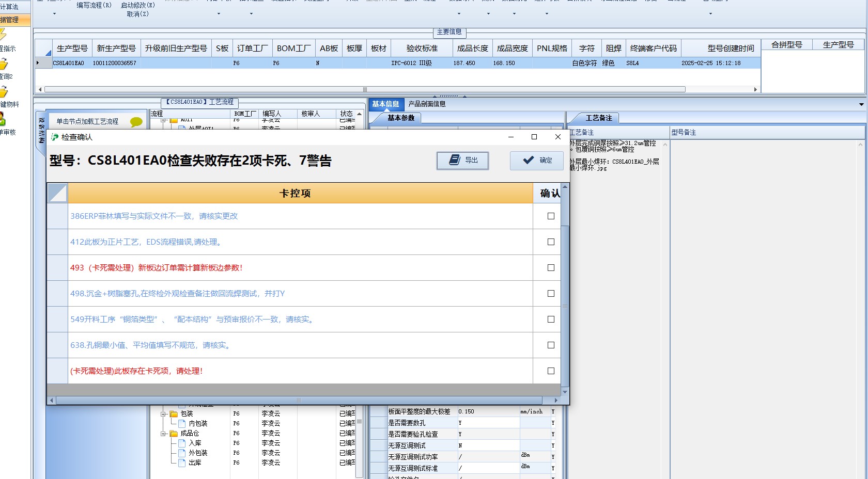Click the 导出 button in check dialog

[462, 160]
